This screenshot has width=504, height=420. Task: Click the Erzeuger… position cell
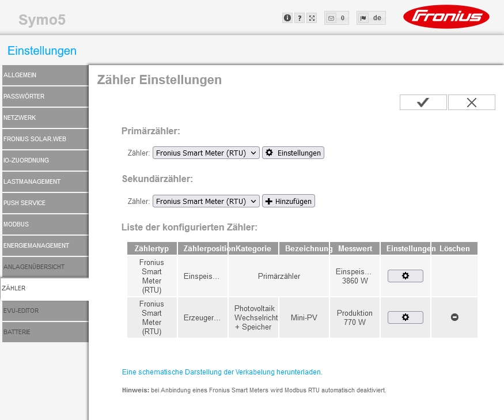click(x=203, y=317)
